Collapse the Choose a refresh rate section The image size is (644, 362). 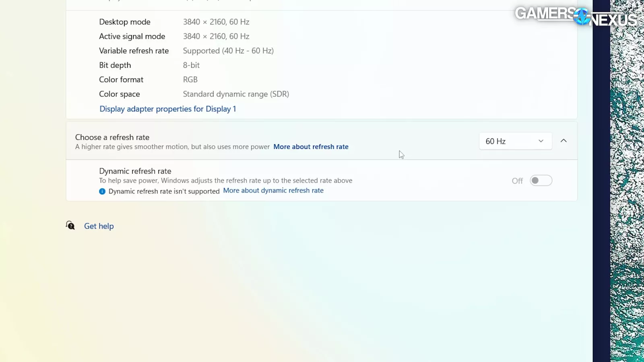pyautogui.click(x=563, y=141)
